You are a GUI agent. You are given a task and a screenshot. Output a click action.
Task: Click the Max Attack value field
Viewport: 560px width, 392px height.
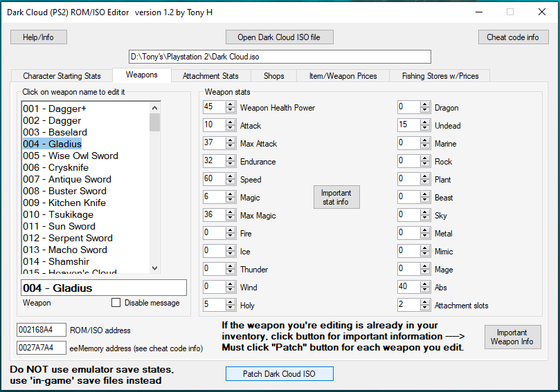[214, 142]
